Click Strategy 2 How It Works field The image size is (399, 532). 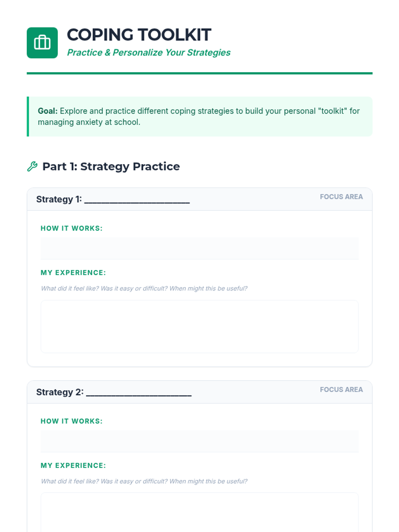pyautogui.click(x=199, y=441)
